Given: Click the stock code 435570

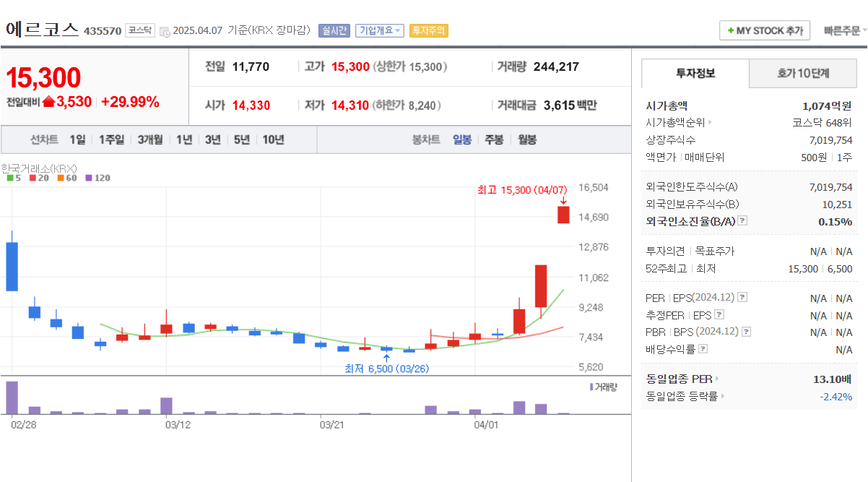Looking at the screenshot, I should [103, 31].
